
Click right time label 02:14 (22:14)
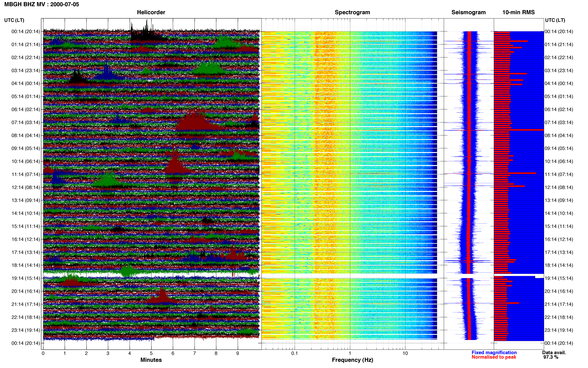(x=559, y=57)
